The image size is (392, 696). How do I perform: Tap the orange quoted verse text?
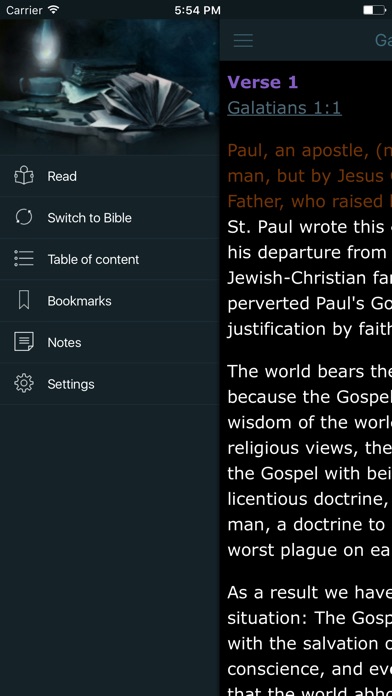pos(309,176)
